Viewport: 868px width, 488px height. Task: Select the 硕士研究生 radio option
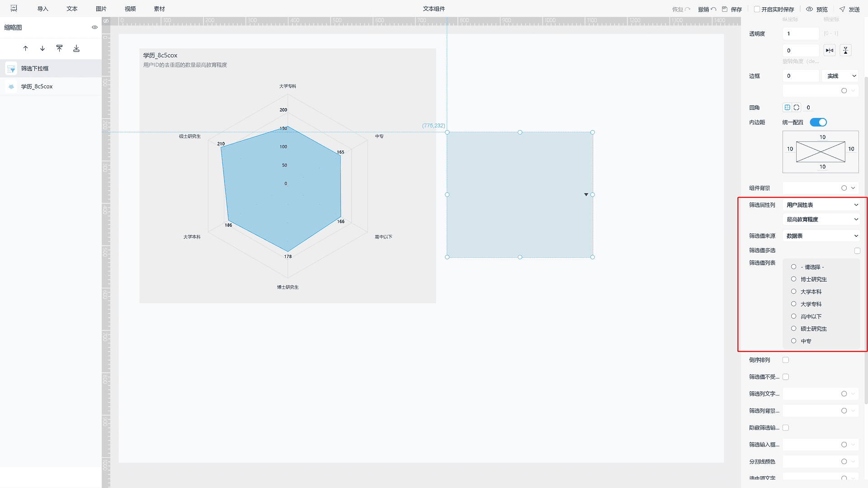pos(793,328)
